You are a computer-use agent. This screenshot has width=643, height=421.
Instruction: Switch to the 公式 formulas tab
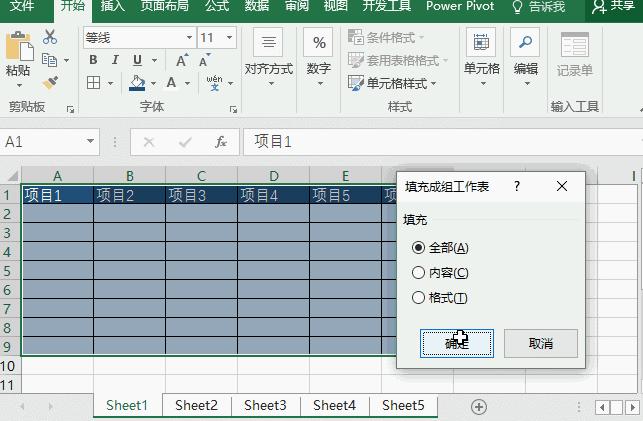(x=217, y=7)
